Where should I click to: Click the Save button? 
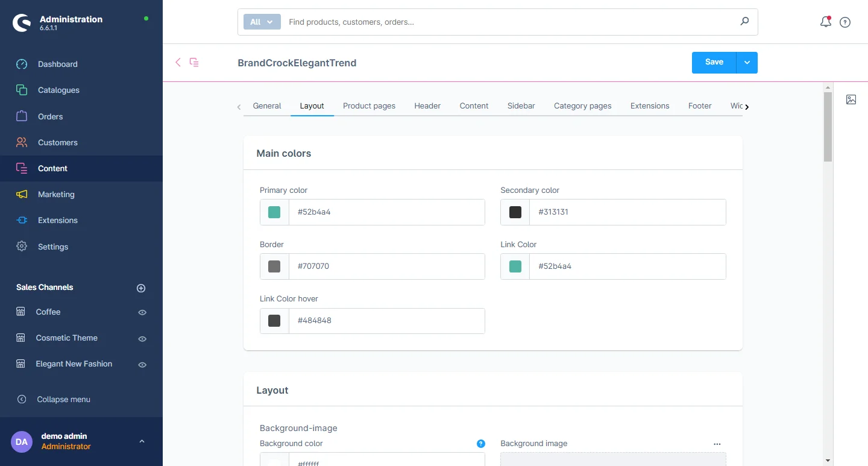click(714, 62)
